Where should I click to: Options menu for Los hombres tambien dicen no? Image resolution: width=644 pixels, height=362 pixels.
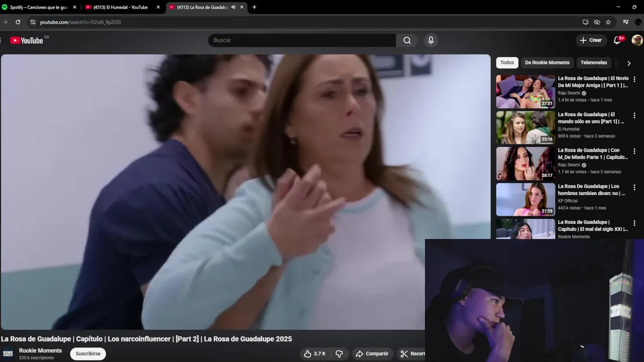634,188
